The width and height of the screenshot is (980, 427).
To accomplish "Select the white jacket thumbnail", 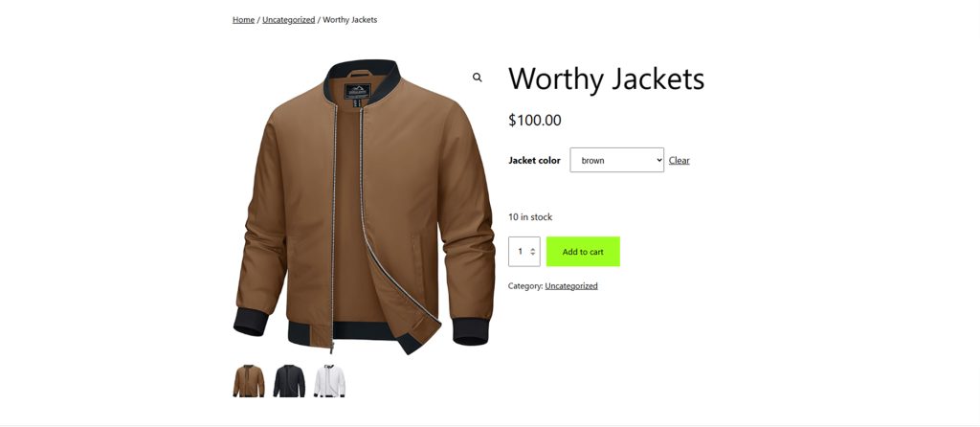I will 329,381.
